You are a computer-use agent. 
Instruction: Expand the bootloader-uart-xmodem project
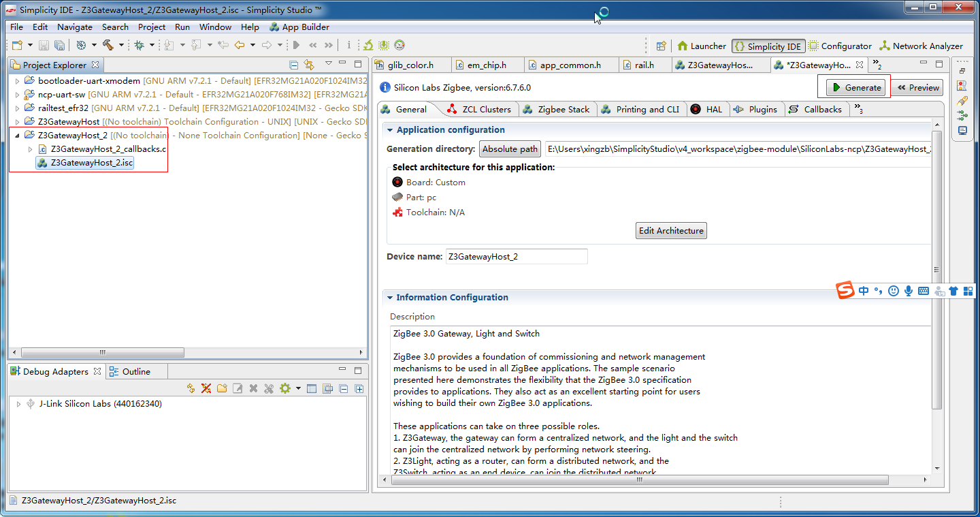point(17,80)
